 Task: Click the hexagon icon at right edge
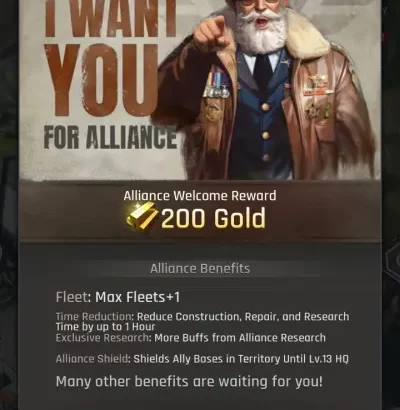point(392,260)
